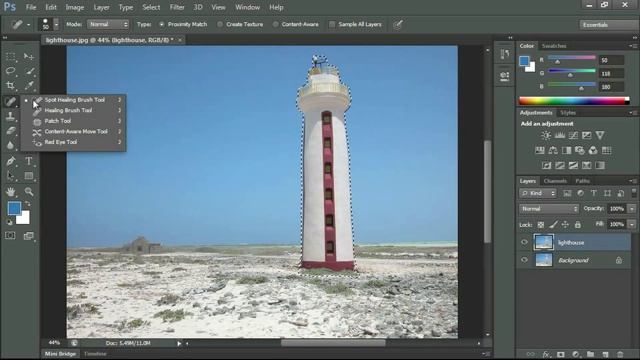Open Color panel flyout menu
The width and height of the screenshot is (640, 360).
tap(633, 46)
